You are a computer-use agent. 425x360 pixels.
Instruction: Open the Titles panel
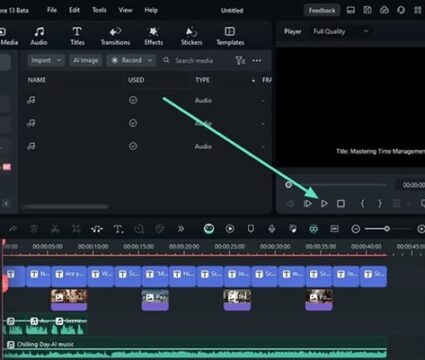pyautogui.click(x=77, y=36)
